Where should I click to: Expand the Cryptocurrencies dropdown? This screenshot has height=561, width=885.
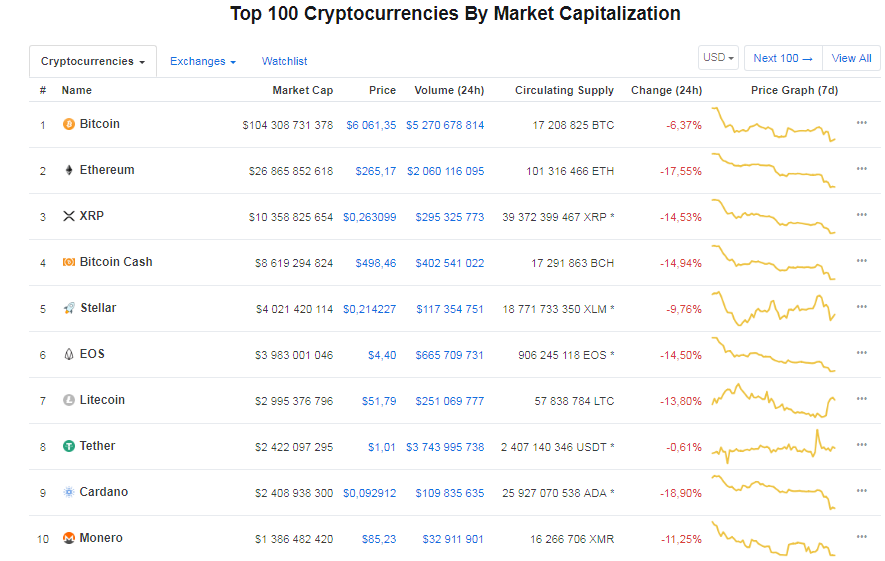93,62
